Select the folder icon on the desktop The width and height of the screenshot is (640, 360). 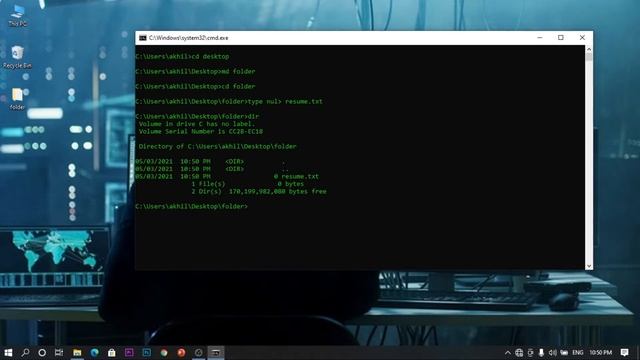coord(17,99)
